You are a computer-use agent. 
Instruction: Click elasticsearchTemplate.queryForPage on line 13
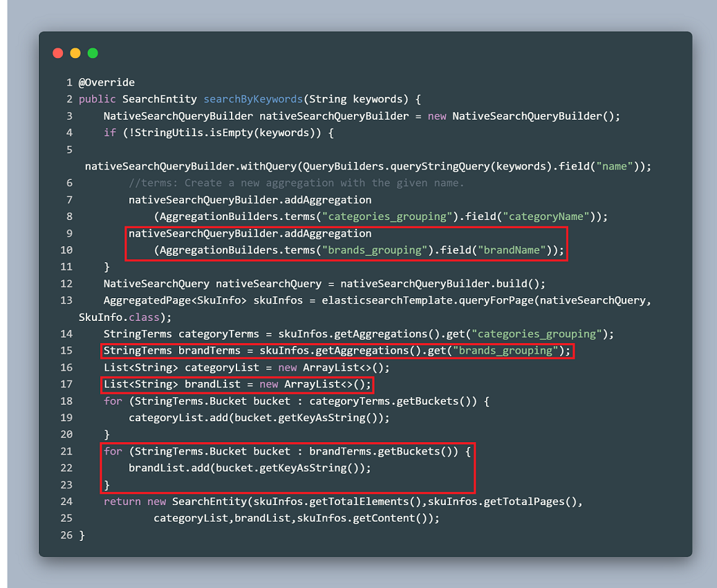point(427,301)
